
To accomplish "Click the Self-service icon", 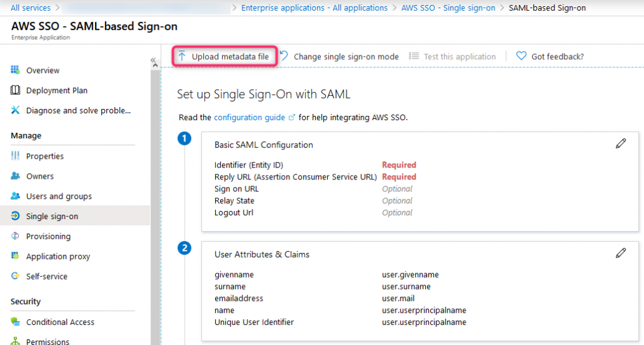I will 15,276.
